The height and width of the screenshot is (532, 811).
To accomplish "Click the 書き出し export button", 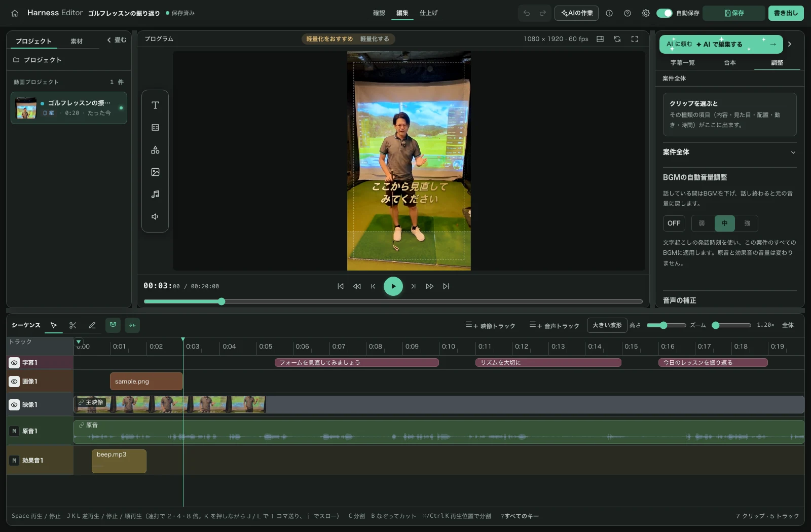I will tap(786, 13).
